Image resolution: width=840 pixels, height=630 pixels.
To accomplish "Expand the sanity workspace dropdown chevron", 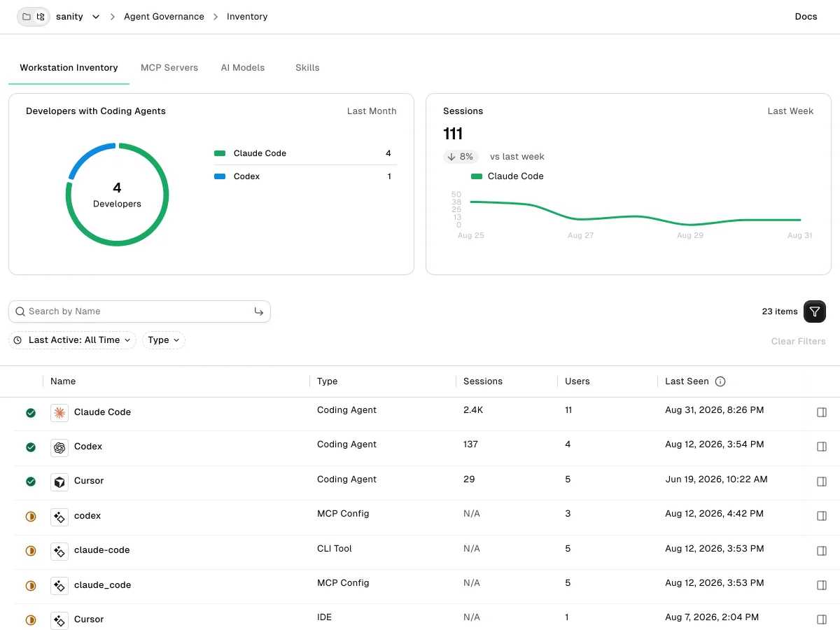I will coord(96,17).
